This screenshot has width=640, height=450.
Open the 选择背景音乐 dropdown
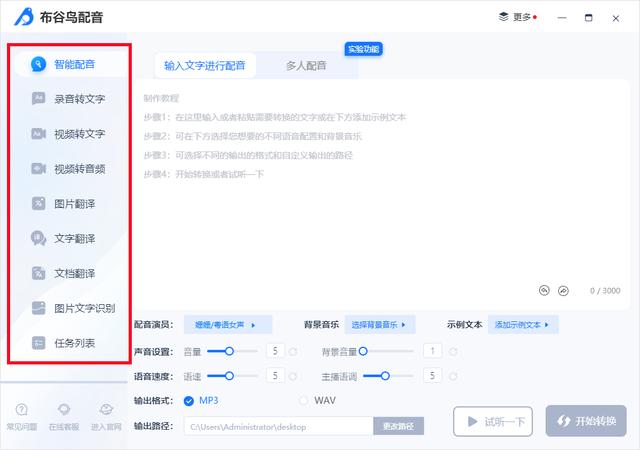point(384,325)
